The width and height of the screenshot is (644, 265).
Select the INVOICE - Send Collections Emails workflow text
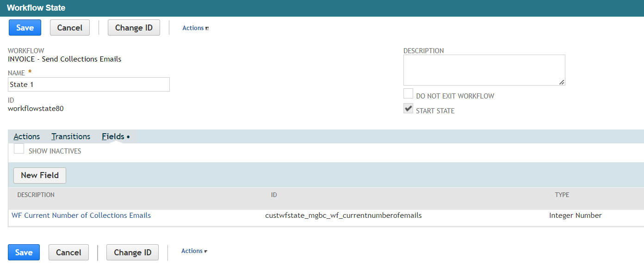(x=65, y=59)
